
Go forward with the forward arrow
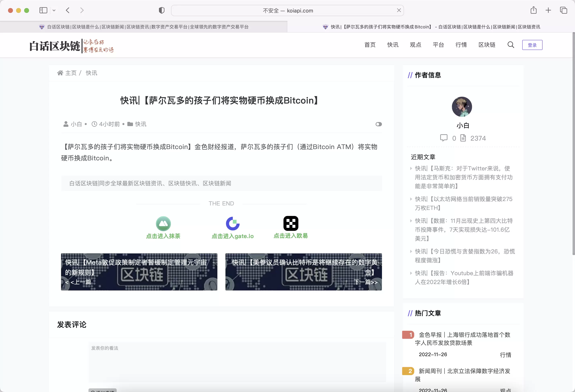point(82,10)
